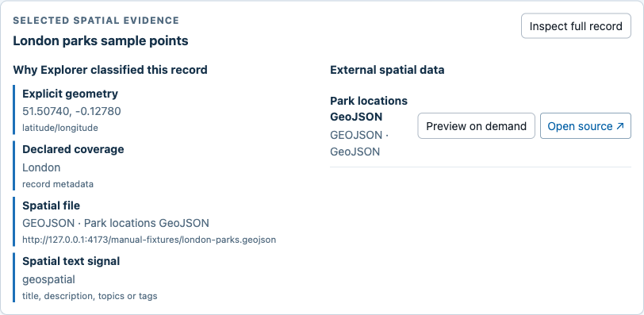Click the london-parks.geojson URL text

coord(149,240)
